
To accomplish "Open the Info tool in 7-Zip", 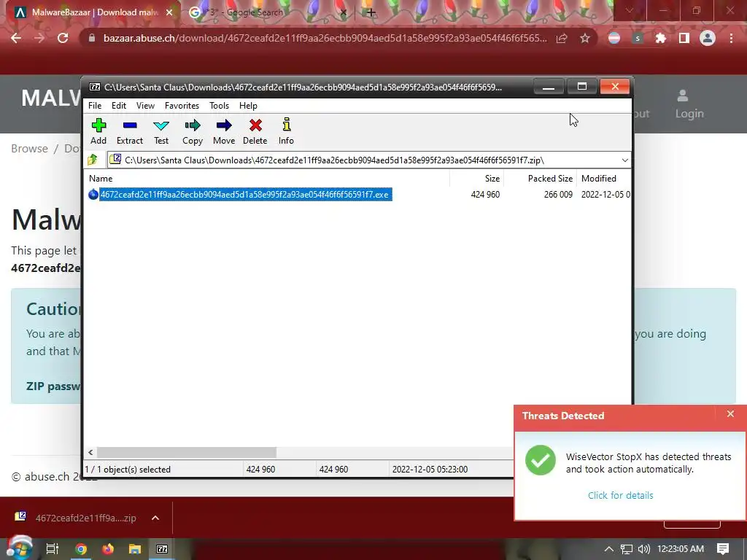I will [286, 131].
